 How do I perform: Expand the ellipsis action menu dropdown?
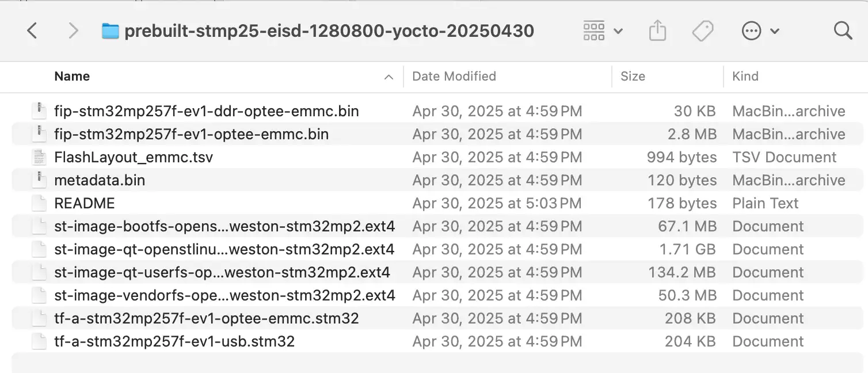(x=760, y=31)
